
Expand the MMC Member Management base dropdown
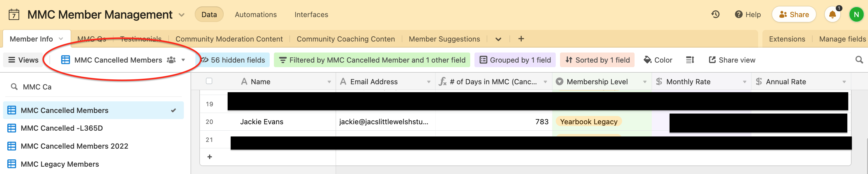pyautogui.click(x=182, y=15)
